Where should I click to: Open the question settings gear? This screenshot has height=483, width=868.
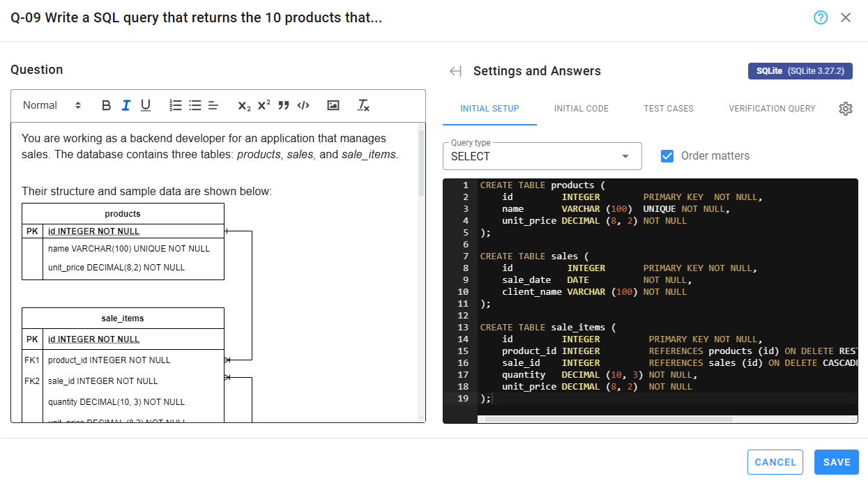click(x=845, y=109)
